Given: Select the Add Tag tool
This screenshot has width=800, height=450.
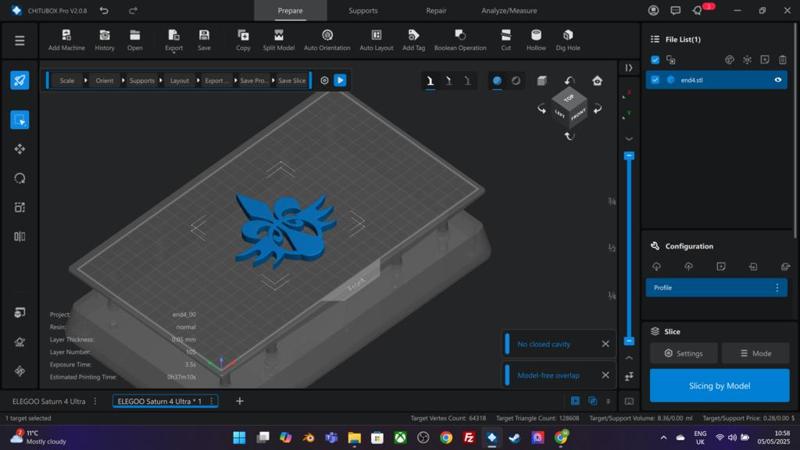Looking at the screenshot, I should coord(413,40).
